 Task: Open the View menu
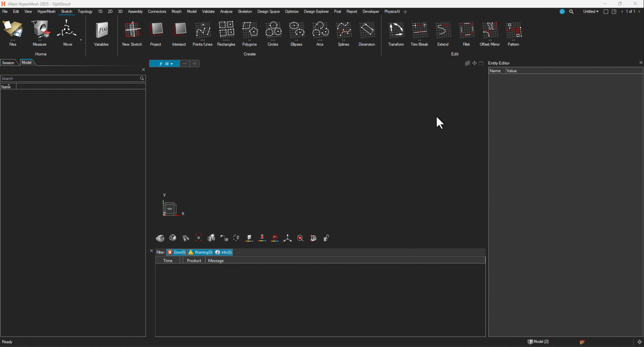pos(28,11)
